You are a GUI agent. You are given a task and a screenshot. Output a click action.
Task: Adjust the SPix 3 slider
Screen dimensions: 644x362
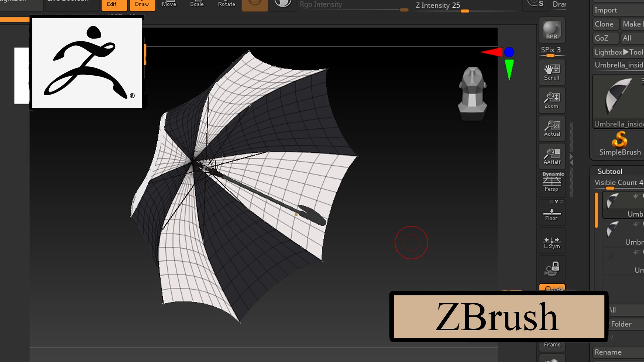(552, 51)
